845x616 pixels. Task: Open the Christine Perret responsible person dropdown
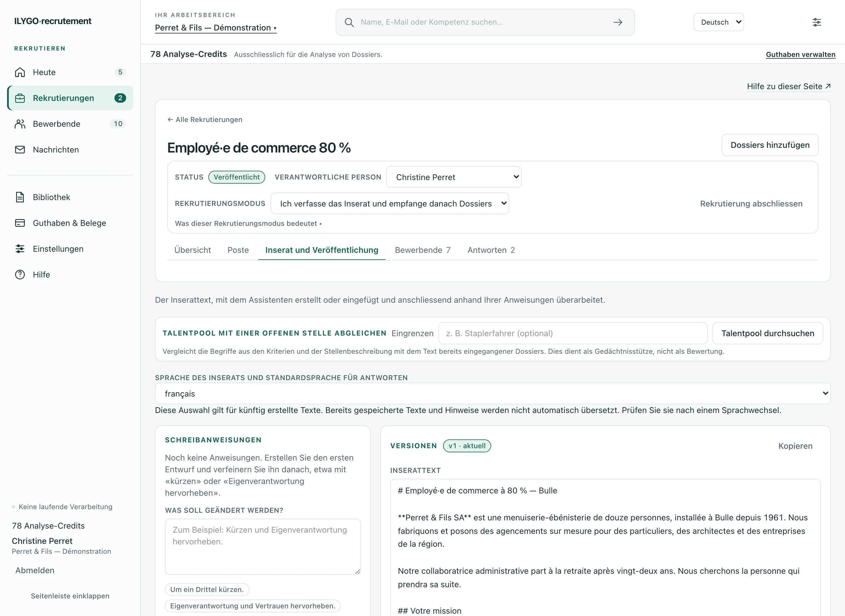point(454,177)
